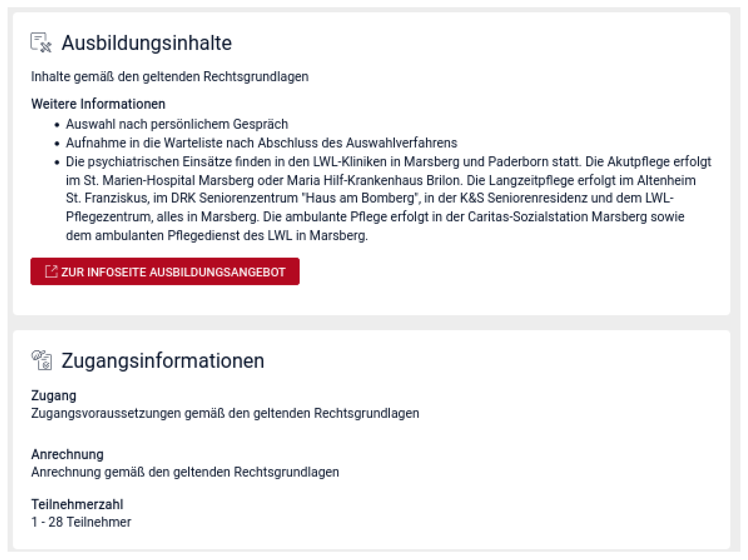Screen dimensions: 748x560
Task: Select the Zugang label
Action: [54, 395]
